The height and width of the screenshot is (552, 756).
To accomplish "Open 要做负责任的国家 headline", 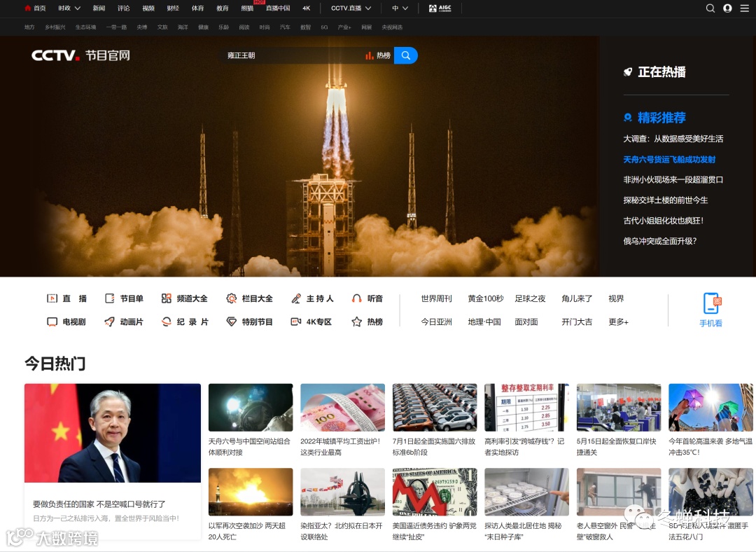I will [x=99, y=504].
